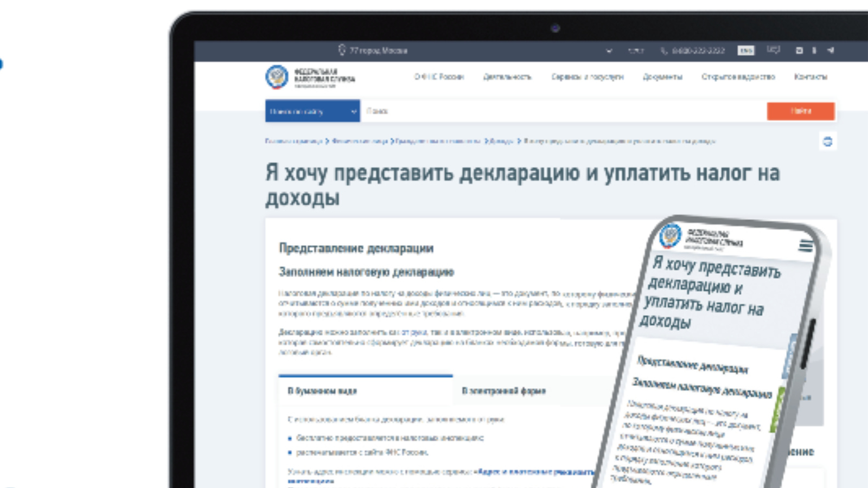
Task: Open the hamburger menu on phone mockup
Action: (806, 246)
